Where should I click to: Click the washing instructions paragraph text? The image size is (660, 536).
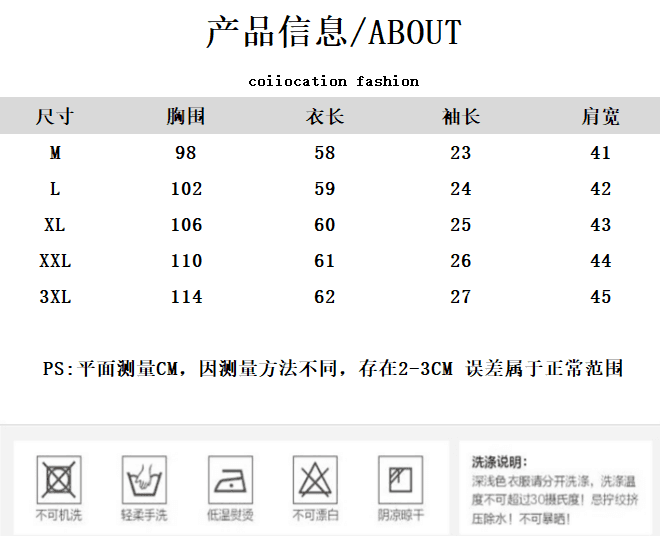coord(555,500)
